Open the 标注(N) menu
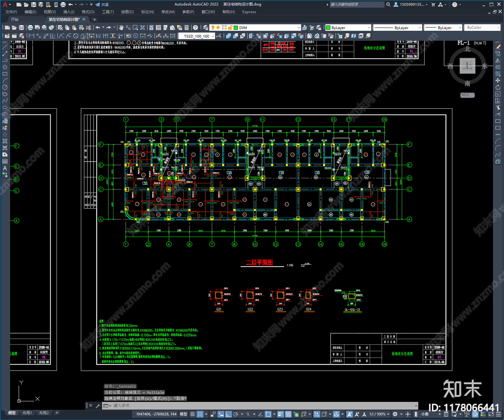 147,12
